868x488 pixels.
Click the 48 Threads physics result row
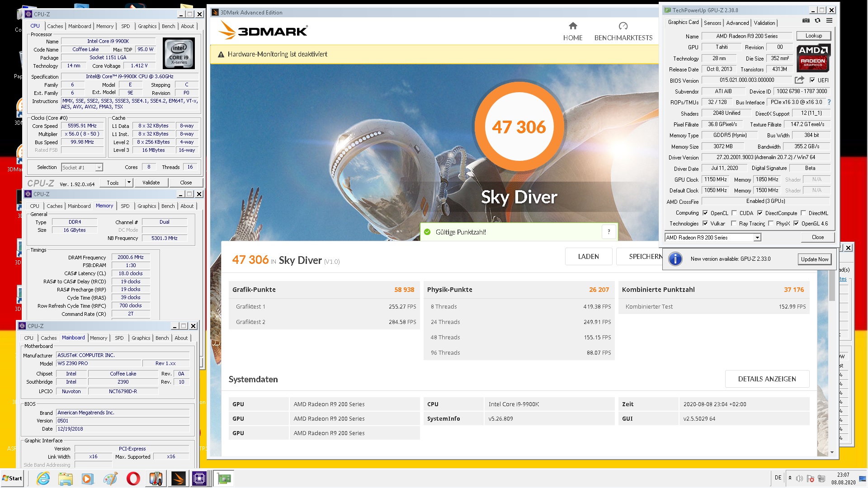tap(519, 338)
